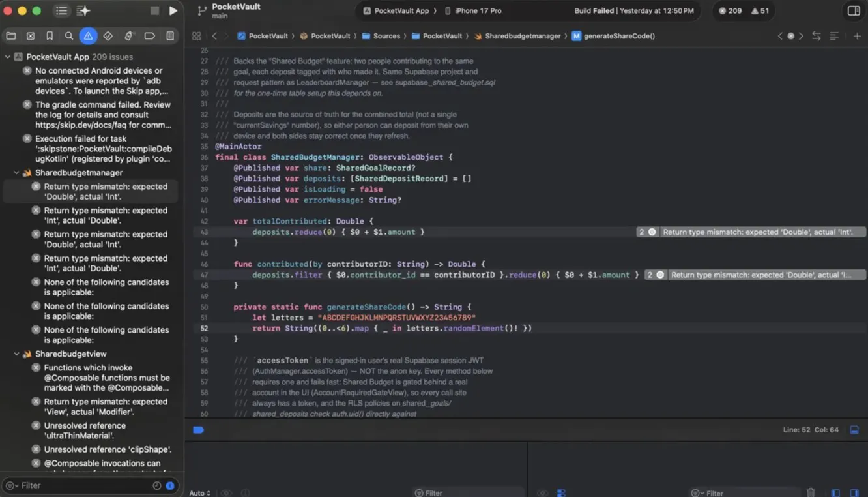Click the inline error on line 43

click(751, 232)
